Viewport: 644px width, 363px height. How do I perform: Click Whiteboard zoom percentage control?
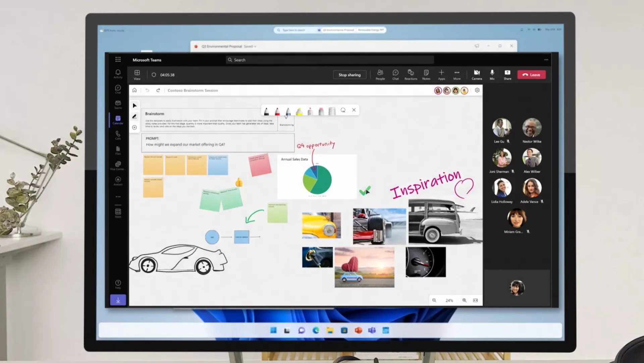(x=449, y=300)
